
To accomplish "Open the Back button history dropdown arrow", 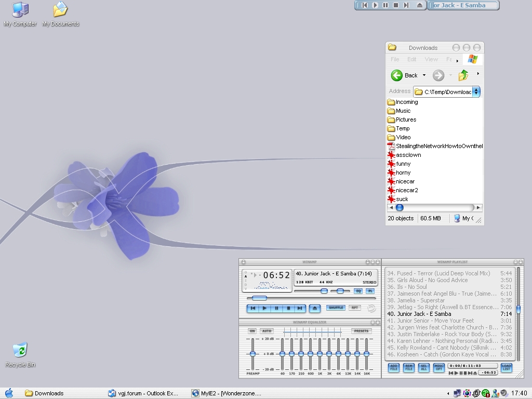I will coord(424,75).
